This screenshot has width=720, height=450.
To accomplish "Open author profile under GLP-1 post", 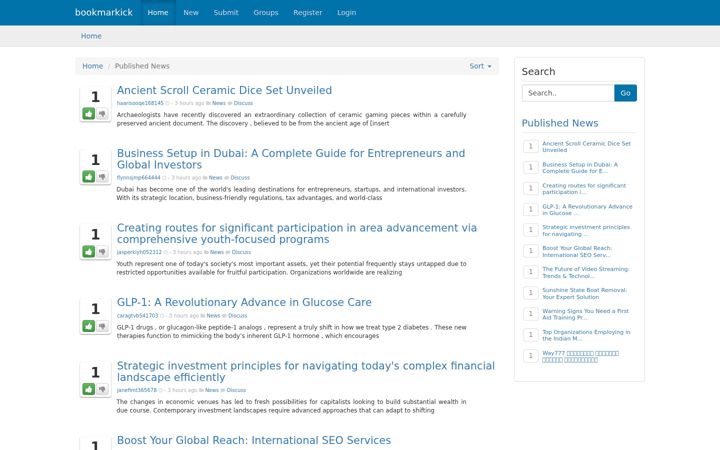I will (137, 316).
